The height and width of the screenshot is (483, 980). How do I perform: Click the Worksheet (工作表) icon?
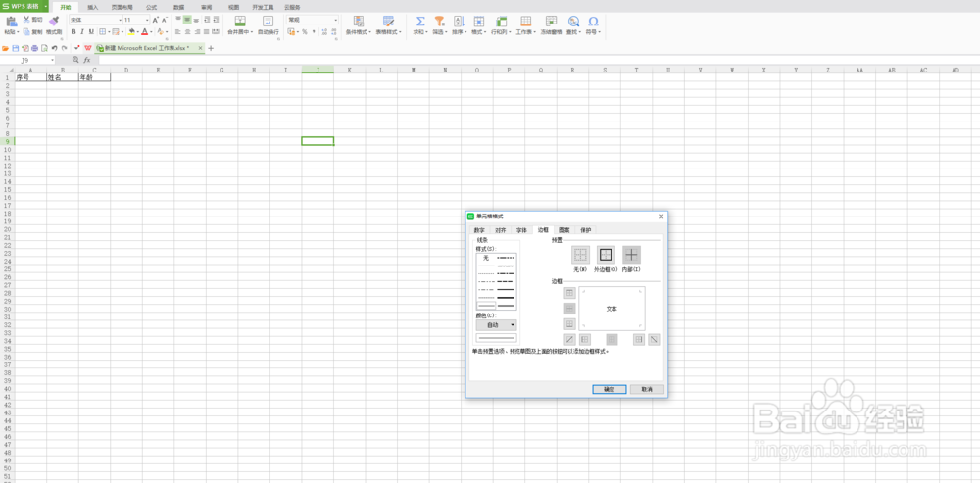pos(525,21)
